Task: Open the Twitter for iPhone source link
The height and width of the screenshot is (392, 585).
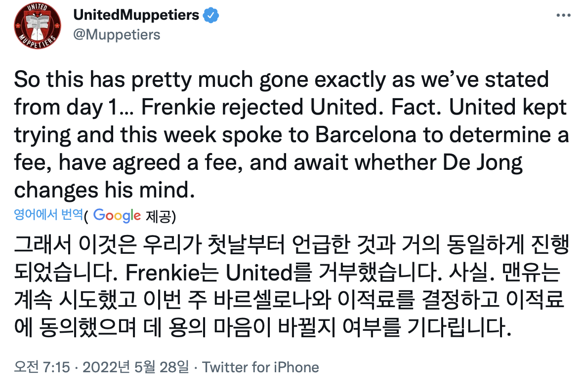Action: [x=260, y=367]
